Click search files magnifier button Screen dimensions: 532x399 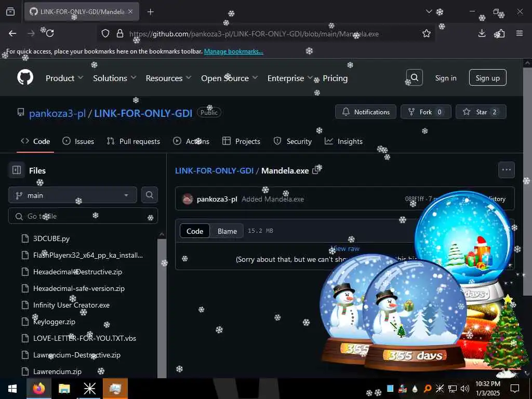[x=149, y=195]
